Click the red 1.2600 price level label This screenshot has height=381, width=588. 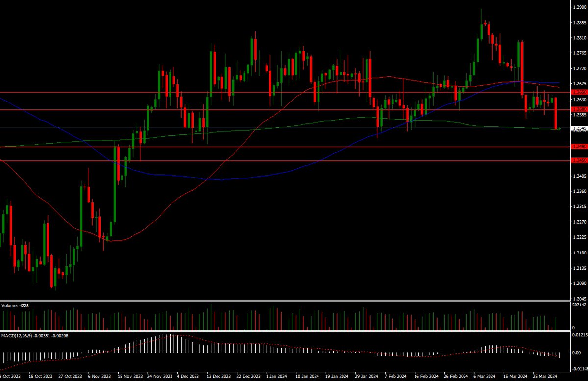580,110
